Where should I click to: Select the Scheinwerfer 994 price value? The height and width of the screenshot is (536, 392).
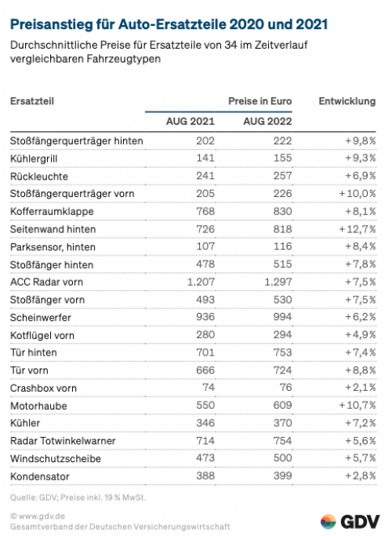(282, 317)
